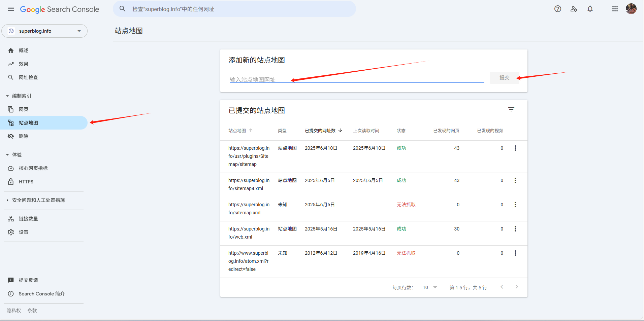Go to previous page of sitemaps

click(502, 287)
